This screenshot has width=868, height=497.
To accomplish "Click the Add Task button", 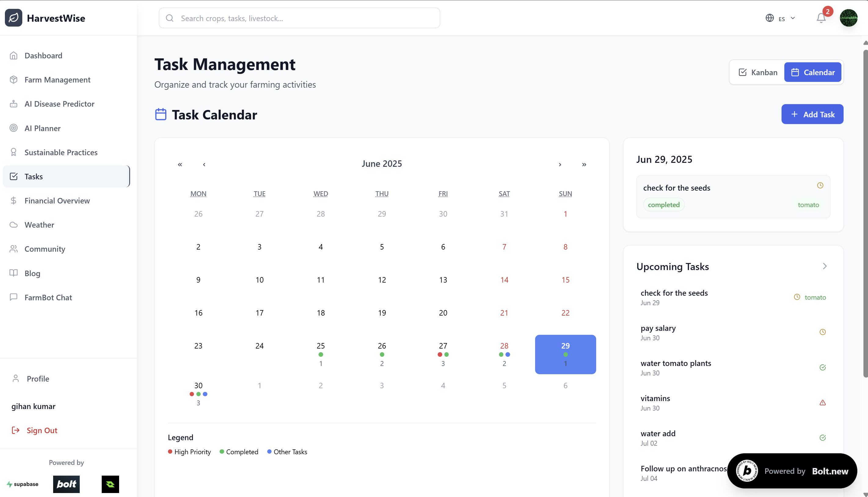I will point(812,114).
